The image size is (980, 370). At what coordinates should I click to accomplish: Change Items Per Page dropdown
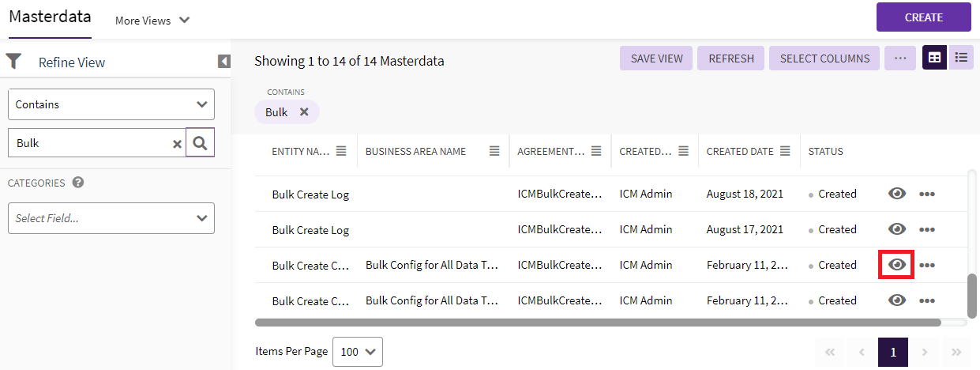(x=358, y=352)
